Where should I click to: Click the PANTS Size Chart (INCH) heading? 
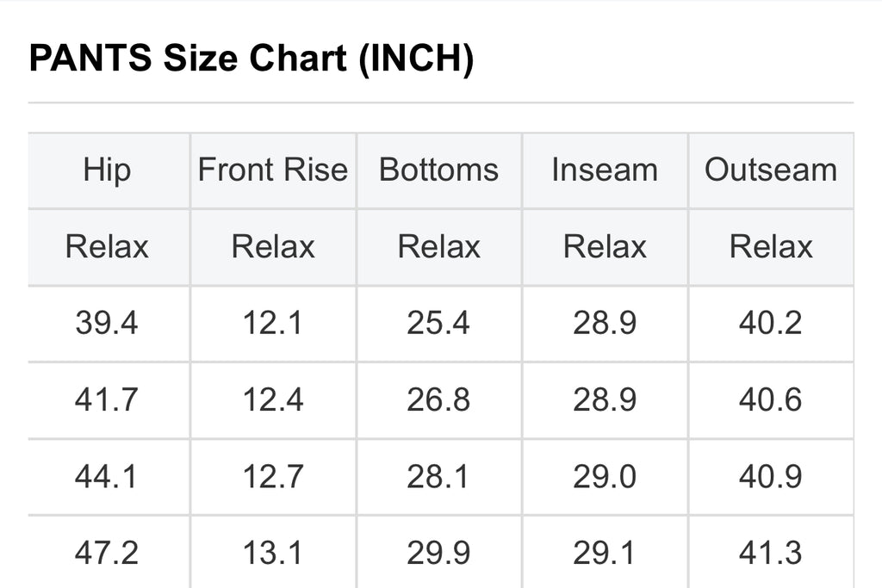point(251,59)
